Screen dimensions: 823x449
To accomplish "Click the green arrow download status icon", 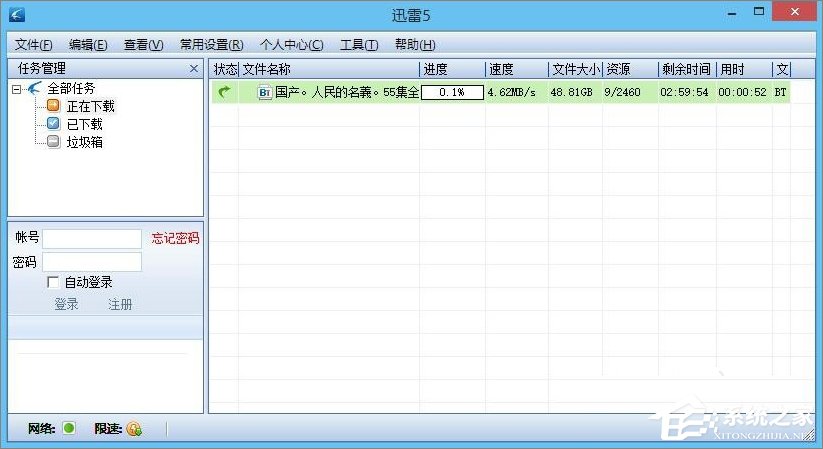I will point(225,92).
